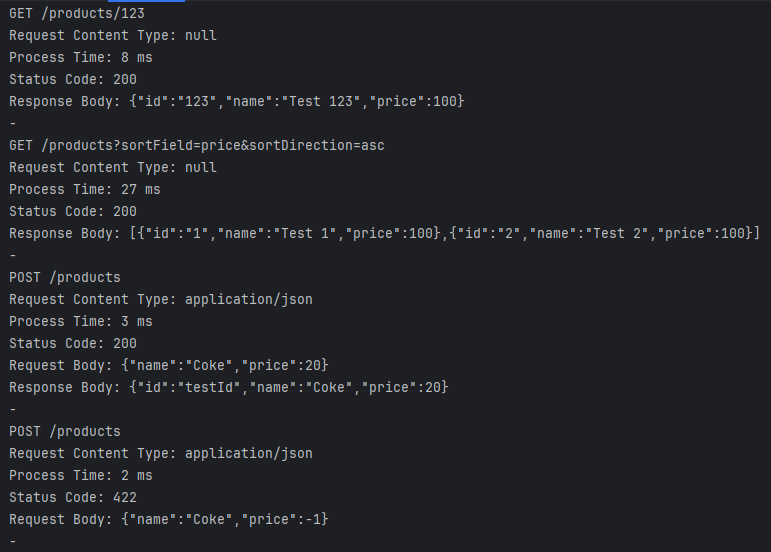Click Status Code 200 below Process Time 27 ms

pyautogui.click(x=73, y=211)
